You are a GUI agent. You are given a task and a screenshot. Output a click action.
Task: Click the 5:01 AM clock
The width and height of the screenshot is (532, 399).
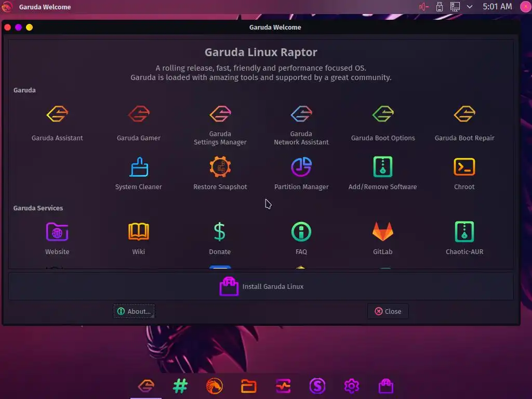[x=497, y=7]
